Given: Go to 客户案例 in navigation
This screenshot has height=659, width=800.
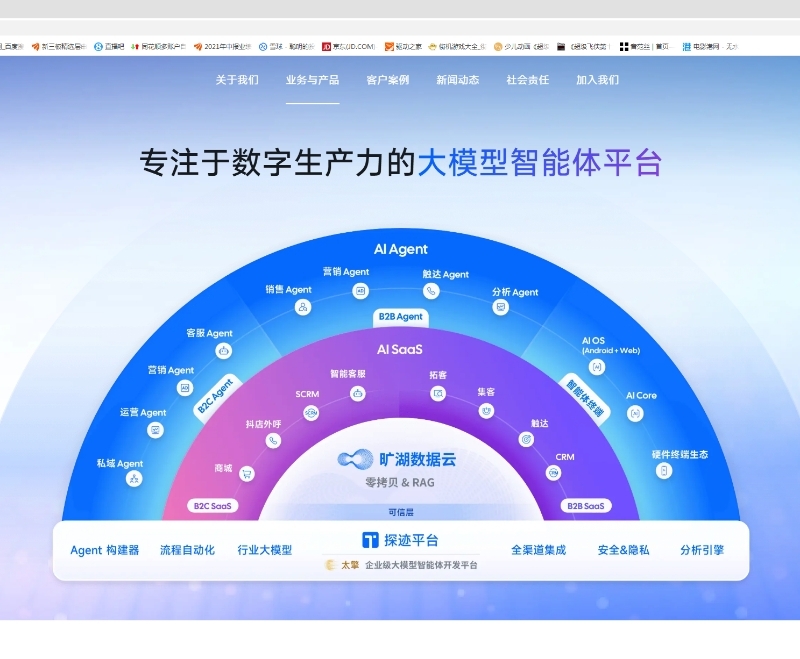Looking at the screenshot, I should 388,80.
